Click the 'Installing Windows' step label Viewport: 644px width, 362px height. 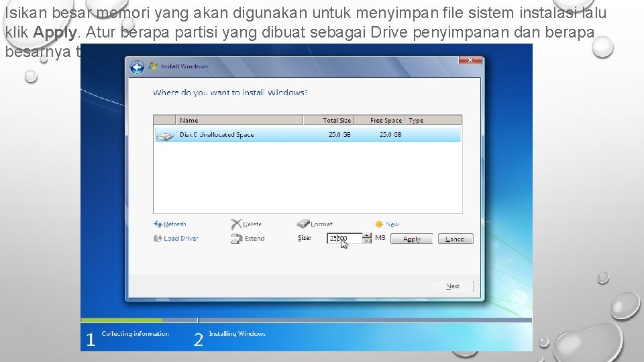click(237, 334)
